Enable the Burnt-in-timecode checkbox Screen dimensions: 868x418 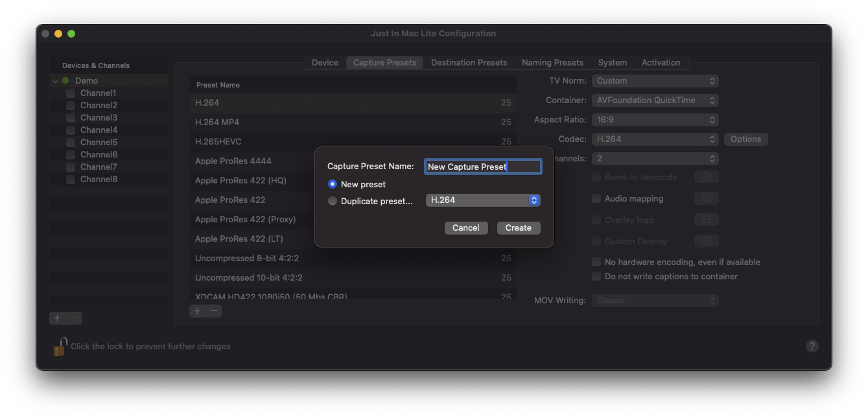tap(596, 177)
